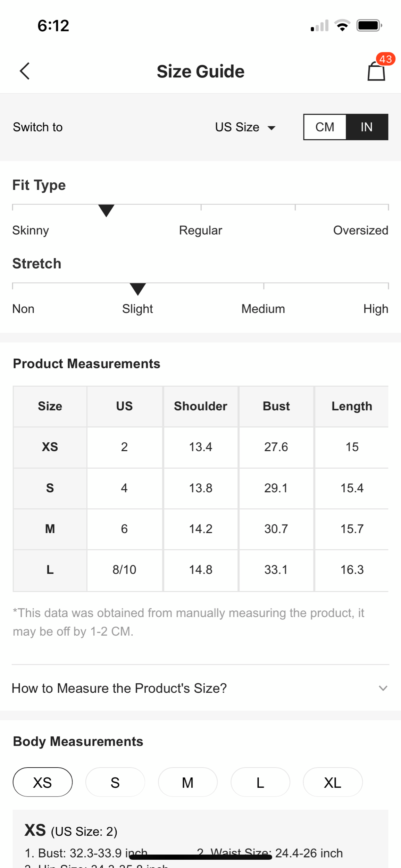Tap the Wi-Fi status icon
Viewport: 401px width, 868px height.
coord(342,26)
